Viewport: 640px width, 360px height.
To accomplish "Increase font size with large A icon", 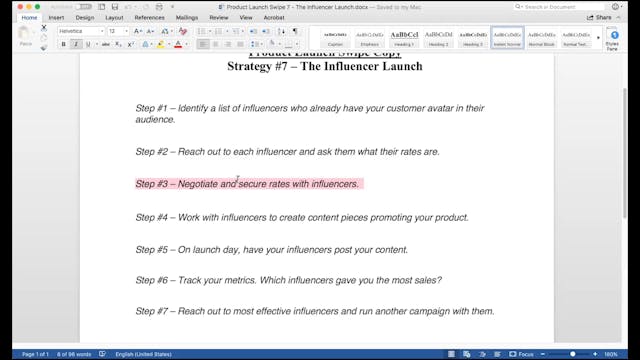I will [137, 31].
